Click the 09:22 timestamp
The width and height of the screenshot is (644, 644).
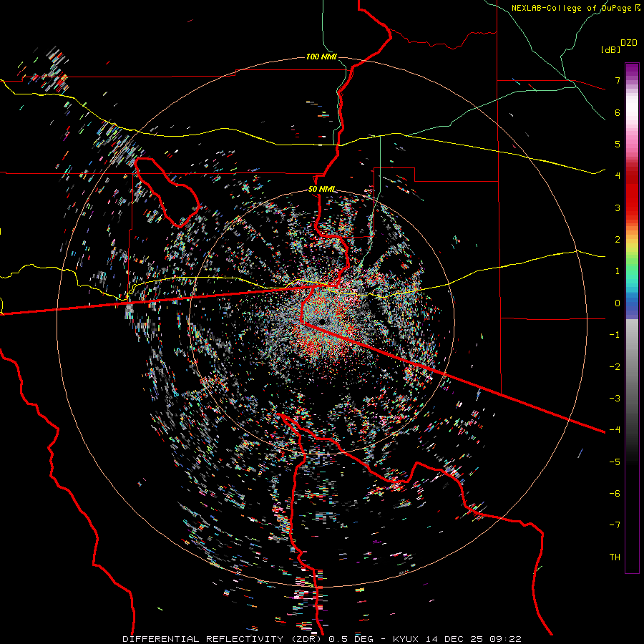point(505,639)
